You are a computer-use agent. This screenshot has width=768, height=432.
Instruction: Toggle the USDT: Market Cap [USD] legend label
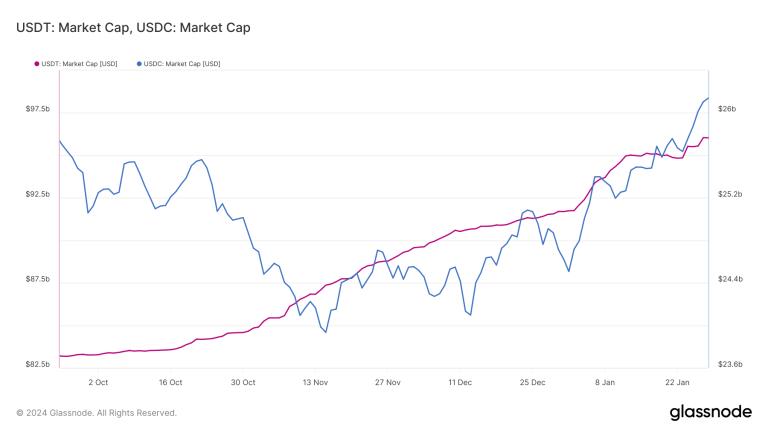click(x=80, y=64)
